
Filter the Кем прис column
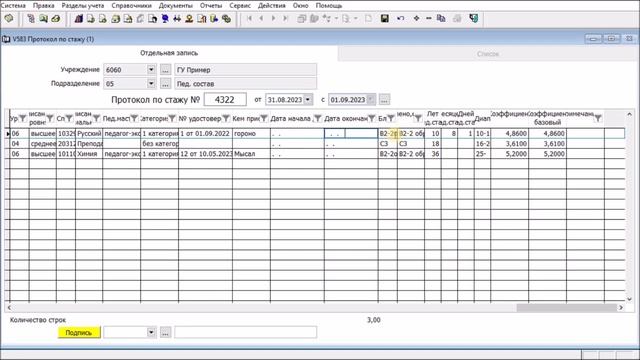click(264, 118)
